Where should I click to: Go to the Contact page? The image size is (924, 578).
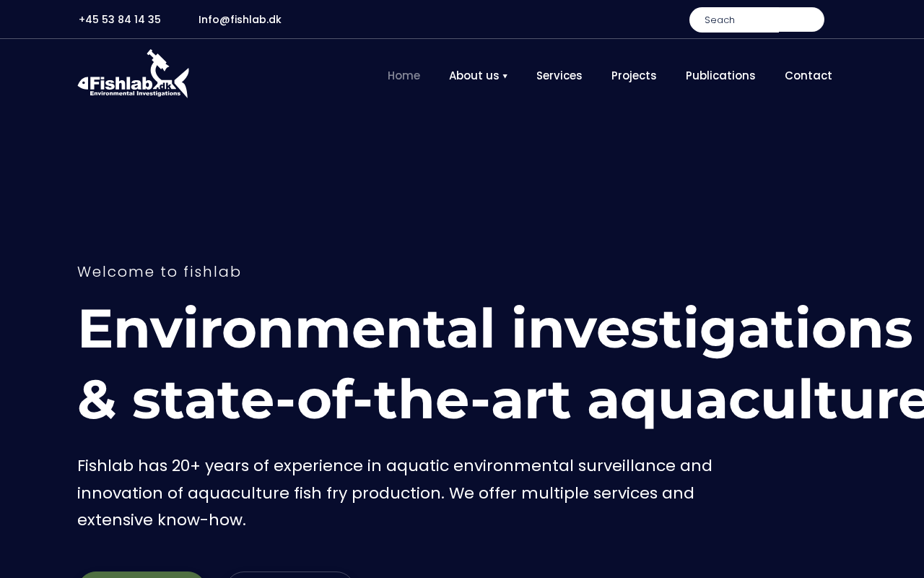[x=808, y=76]
